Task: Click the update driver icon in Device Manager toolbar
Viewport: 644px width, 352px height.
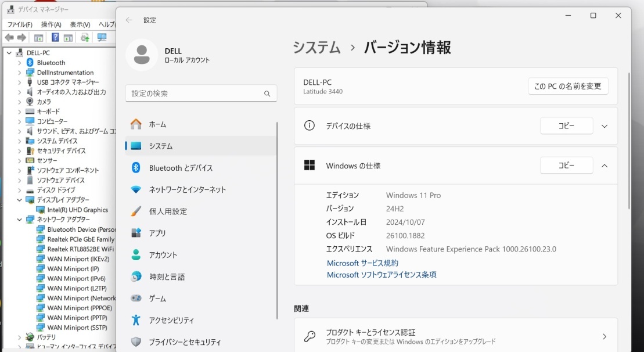Action: coord(85,38)
